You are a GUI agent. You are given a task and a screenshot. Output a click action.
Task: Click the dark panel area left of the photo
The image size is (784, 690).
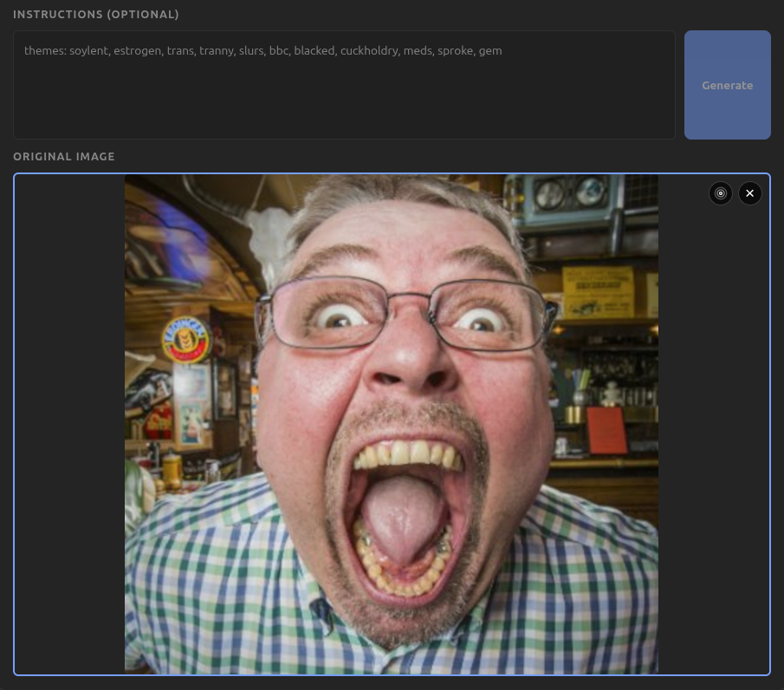[x=69, y=424]
